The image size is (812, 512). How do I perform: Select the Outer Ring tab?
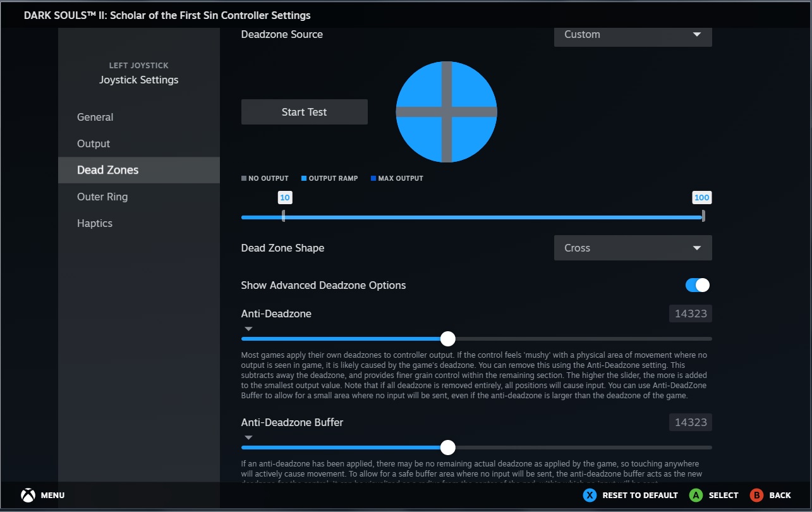[x=102, y=197]
